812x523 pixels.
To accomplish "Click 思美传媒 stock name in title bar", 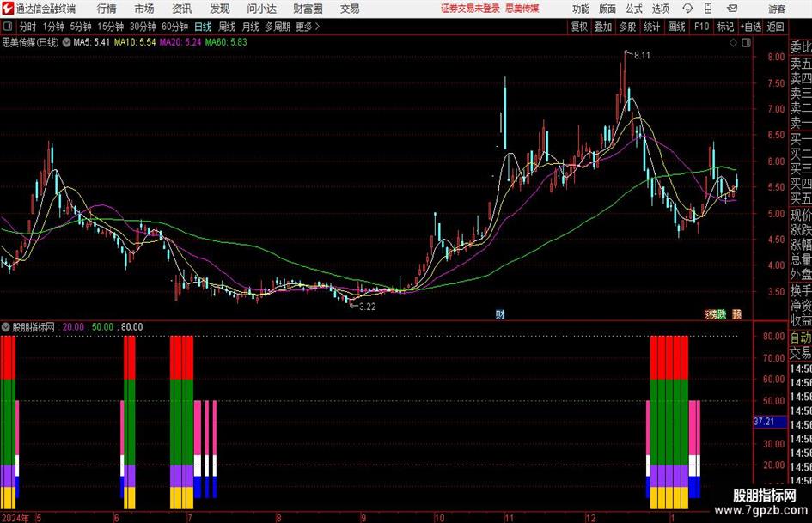I will coord(522,9).
